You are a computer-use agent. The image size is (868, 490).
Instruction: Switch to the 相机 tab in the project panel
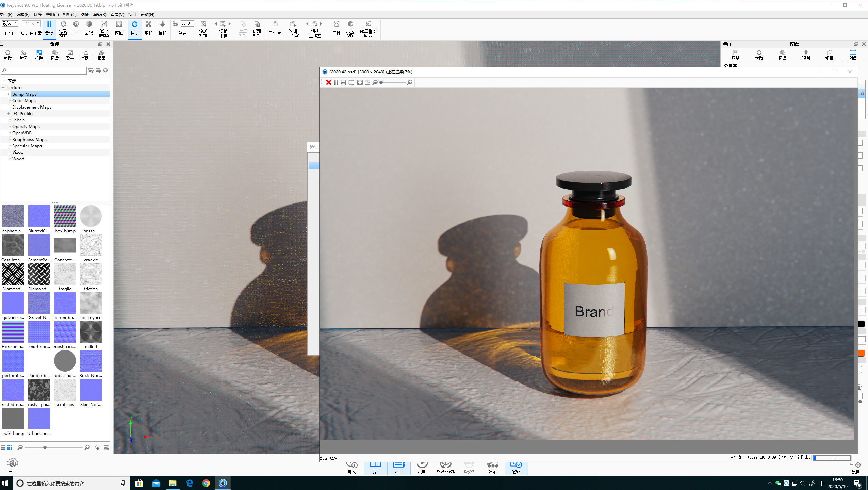pos(829,54)
